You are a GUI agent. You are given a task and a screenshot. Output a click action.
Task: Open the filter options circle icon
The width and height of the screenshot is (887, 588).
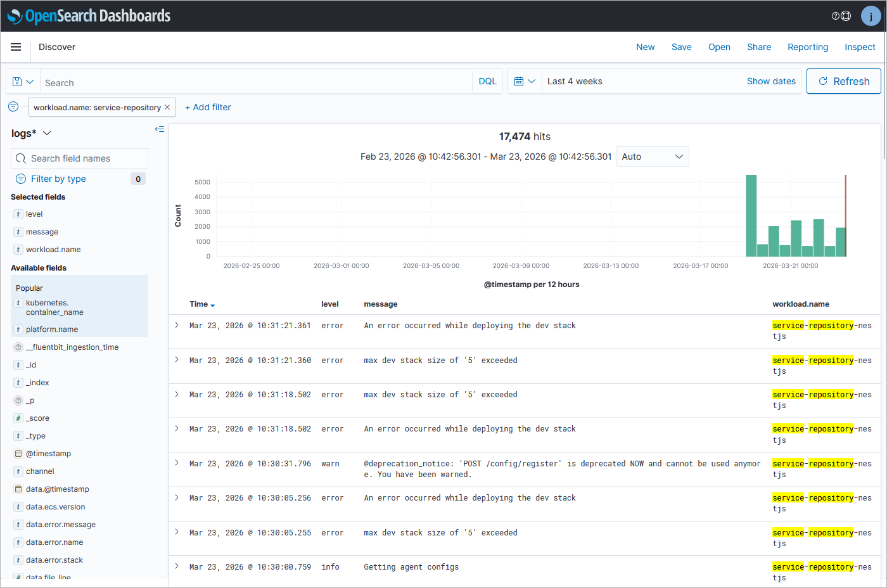(x=13, y=106)
